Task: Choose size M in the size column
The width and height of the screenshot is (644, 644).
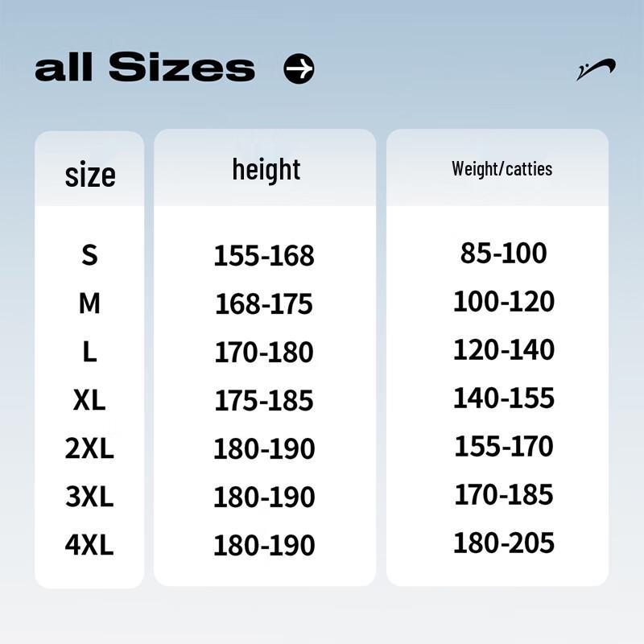Action: coord(89,304)
